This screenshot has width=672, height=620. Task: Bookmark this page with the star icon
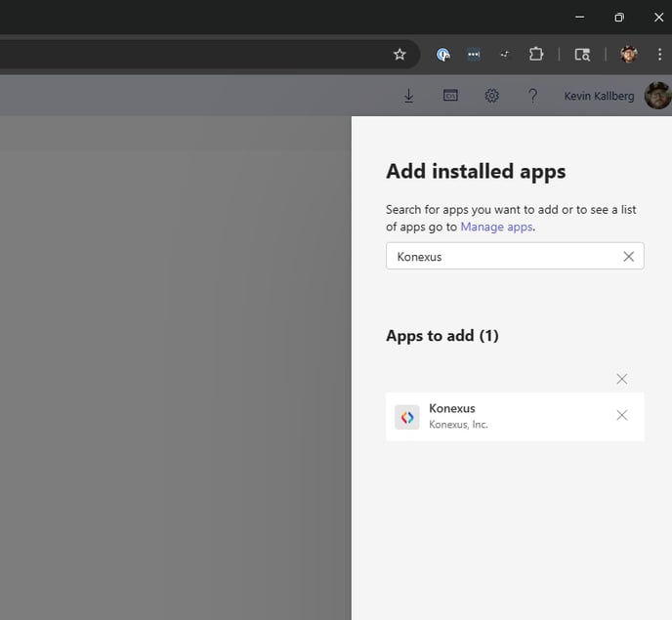pyautogui.click(x=399, y=55)
